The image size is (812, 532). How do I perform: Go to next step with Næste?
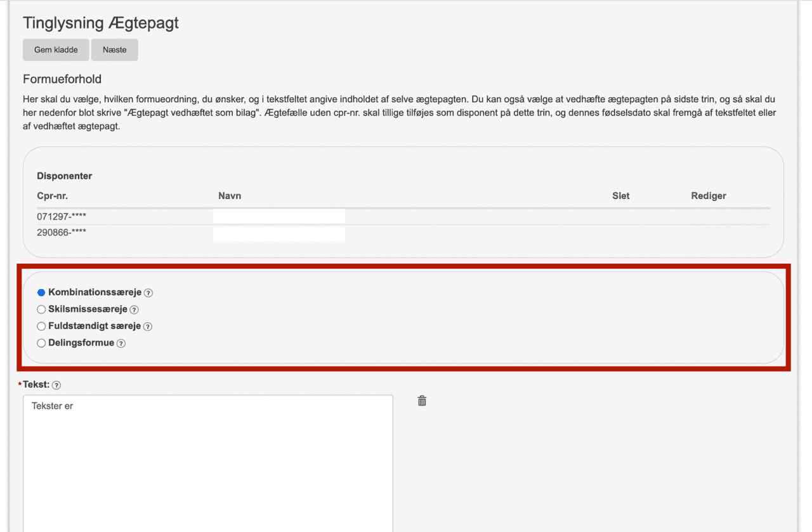click(114, 50)
